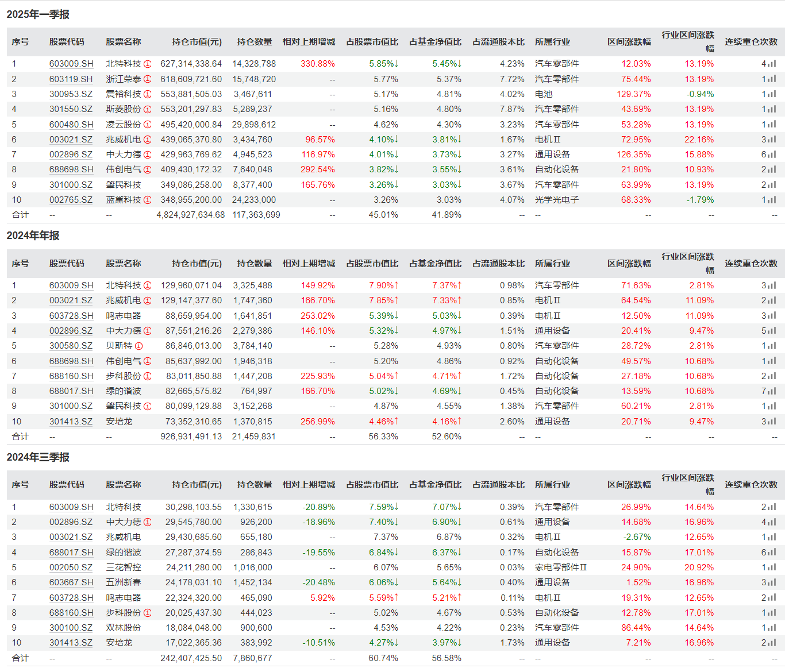Open bar chart icon in 五洲新春 row
Viewport: 785px width, 672px height.
(x=772, y=582)
